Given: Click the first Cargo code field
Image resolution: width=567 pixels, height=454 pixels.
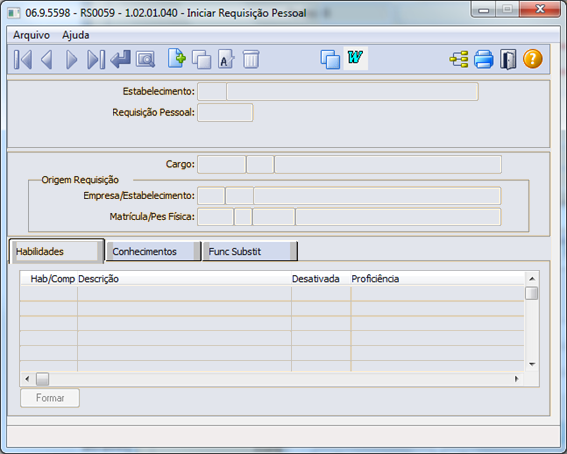Looking at the screenshot, I should [221, 164].
